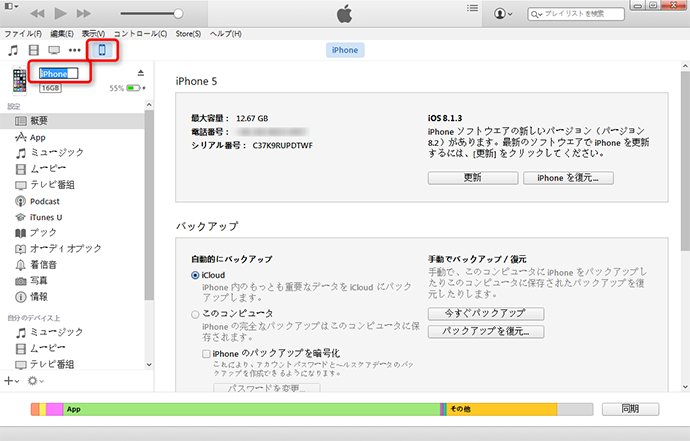Click the battery level indicator
This screenshot has width=690, height=441.
(133, 88)
